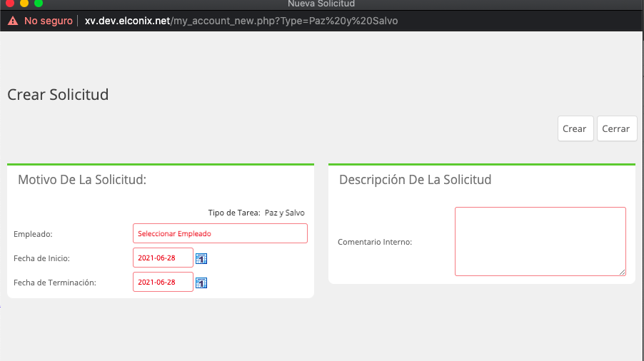The width and height of the screenshot is (644, 361).
Task: Click the green maximize window button
Action: coord(38,4)
